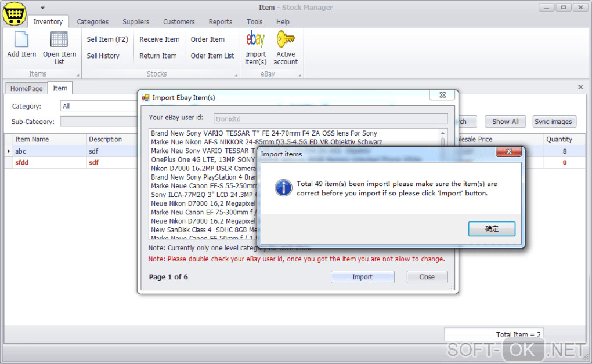Viewport: 592px width, 364px height.
Task: Select 'New SanDisk Class 4 SDHC 8GB' entry
Action: pos(203,230)
